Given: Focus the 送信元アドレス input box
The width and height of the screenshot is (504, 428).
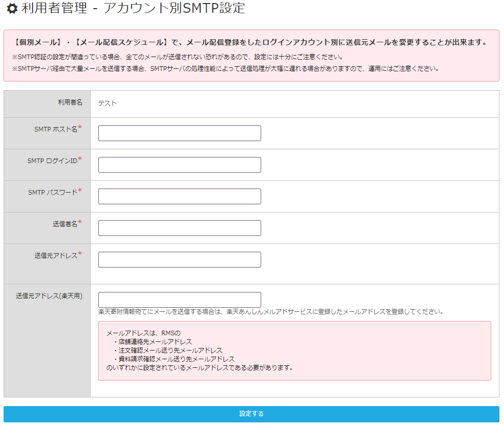Looking at the screenshot, I should (x=179, y=260).
